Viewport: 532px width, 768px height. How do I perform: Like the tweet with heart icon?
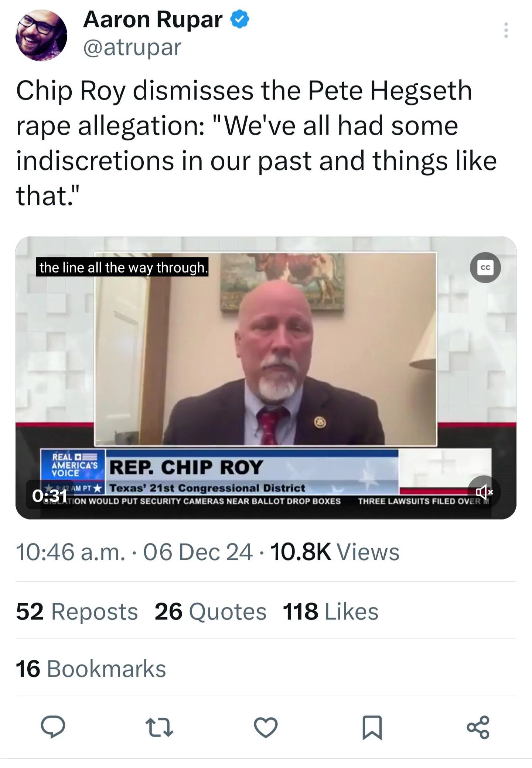(266, 727)
